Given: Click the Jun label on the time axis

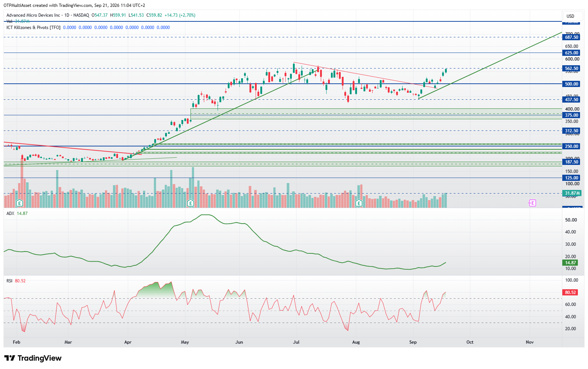Looking at the screenshot, I should pyautogui.click(x=239, y=342).
